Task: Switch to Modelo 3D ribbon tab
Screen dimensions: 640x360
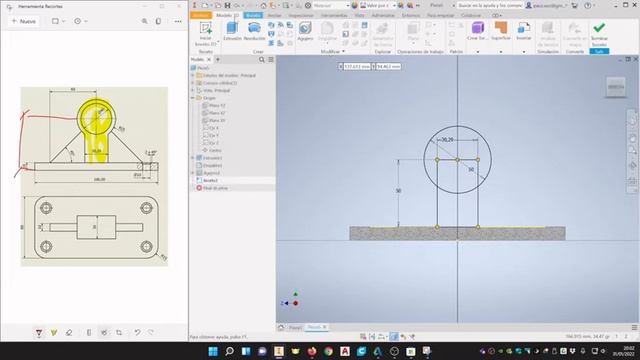Action: click(x=227, y=15)
